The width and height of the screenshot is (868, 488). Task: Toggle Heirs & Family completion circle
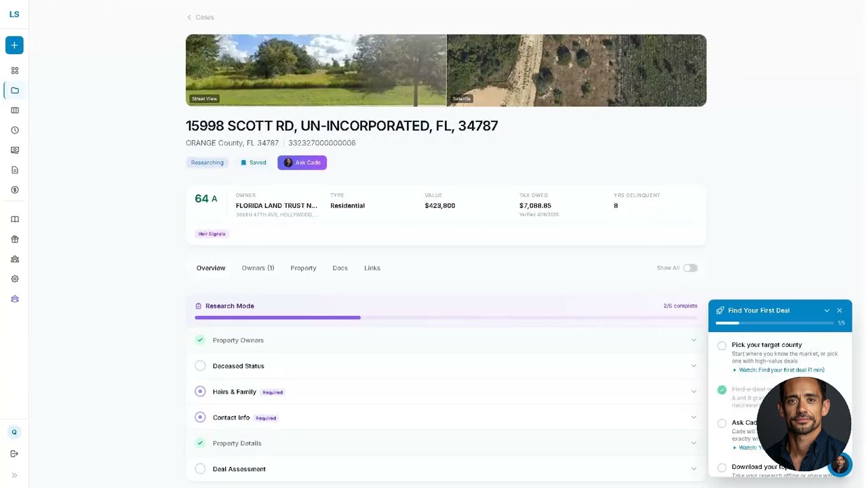click(x=200, y=392)
